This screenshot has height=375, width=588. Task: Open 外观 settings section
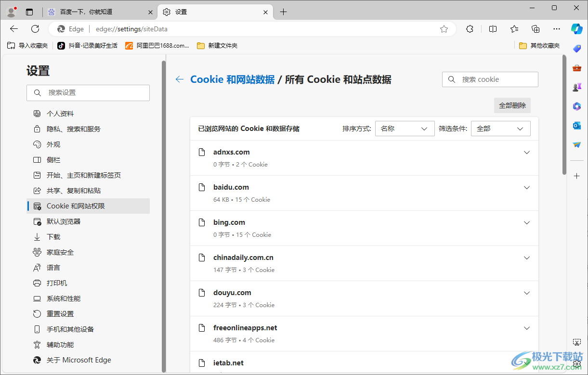coord(88,144)
